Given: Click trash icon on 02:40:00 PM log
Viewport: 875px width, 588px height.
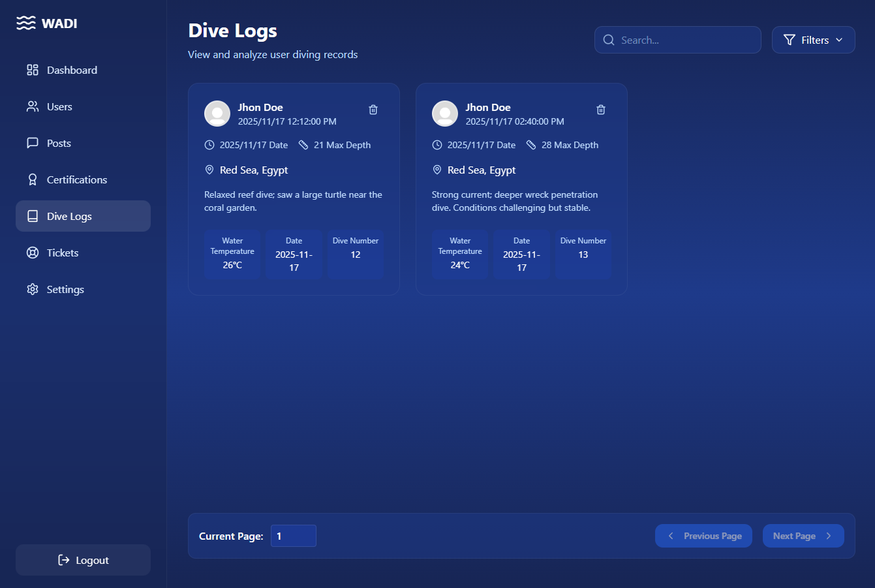Looking at the screenshot, I should [601, 110].
